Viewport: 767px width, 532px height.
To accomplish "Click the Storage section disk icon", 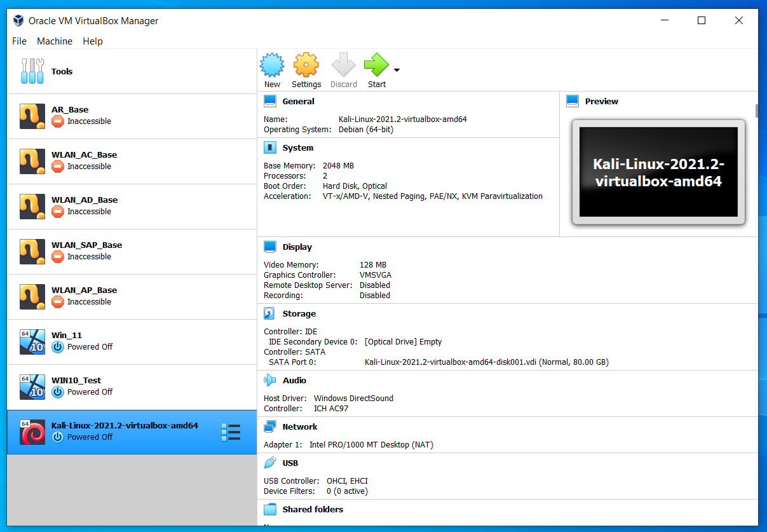I will [270, 313].
